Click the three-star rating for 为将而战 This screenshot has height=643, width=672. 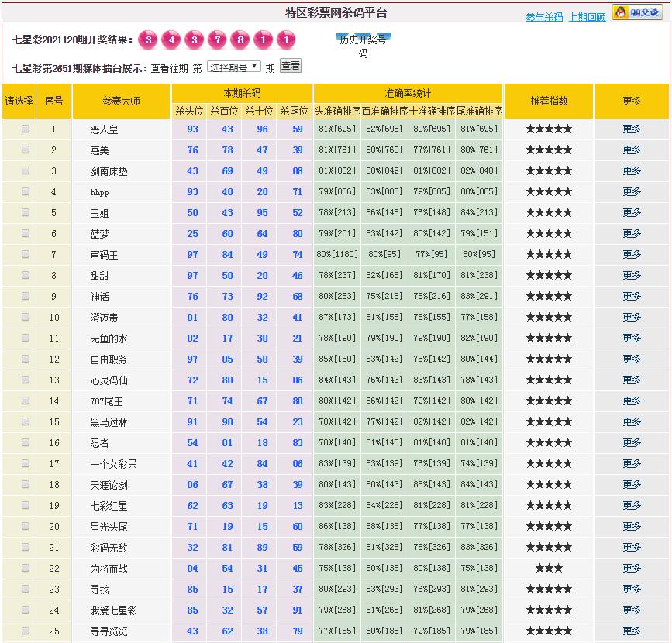tap(549, 568)
